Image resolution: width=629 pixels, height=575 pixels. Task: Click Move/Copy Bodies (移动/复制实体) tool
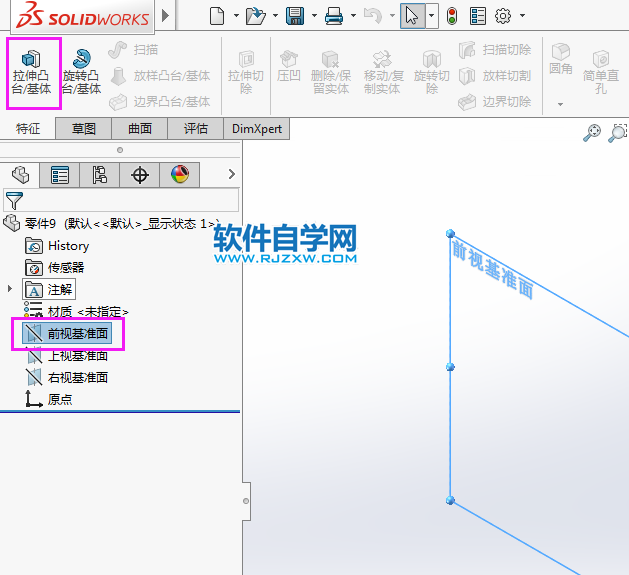point(383,73)
